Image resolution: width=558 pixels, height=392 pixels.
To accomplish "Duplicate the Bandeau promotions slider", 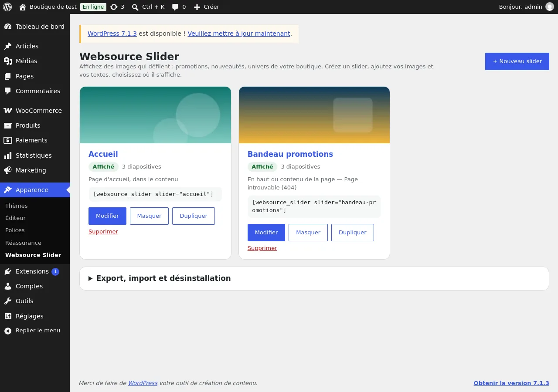I will [352, 233].
